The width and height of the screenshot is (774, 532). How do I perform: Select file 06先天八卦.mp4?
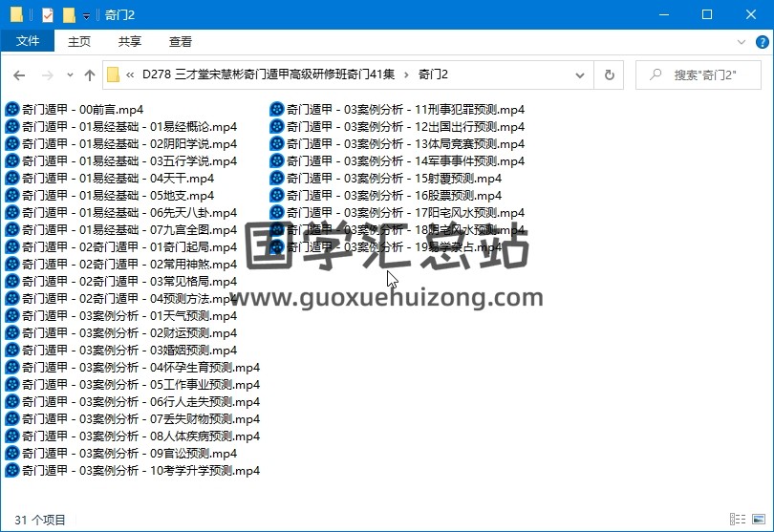pos(121,213)
